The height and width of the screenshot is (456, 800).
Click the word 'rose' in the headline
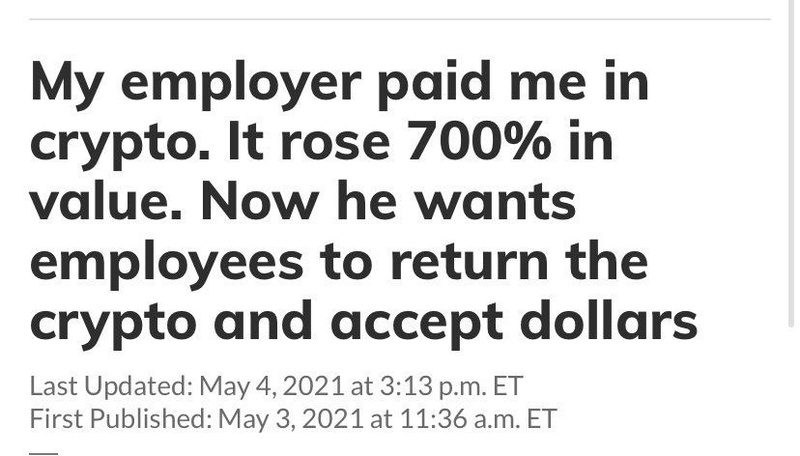333,144
